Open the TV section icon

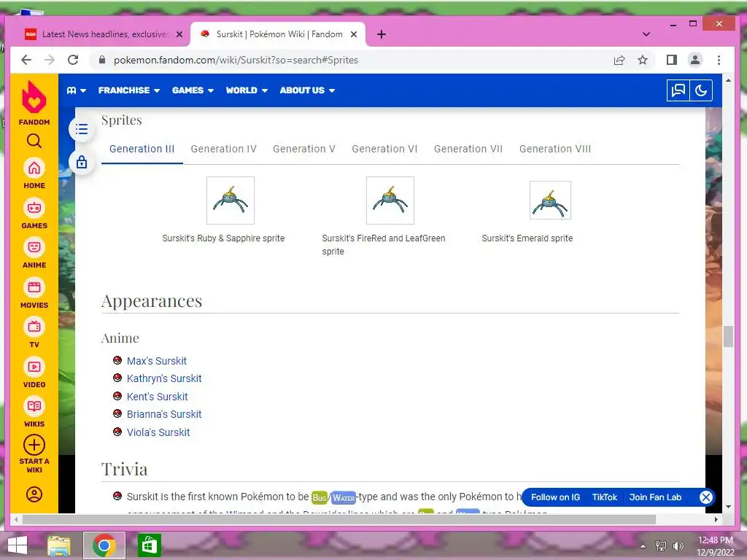pos(34,327)
